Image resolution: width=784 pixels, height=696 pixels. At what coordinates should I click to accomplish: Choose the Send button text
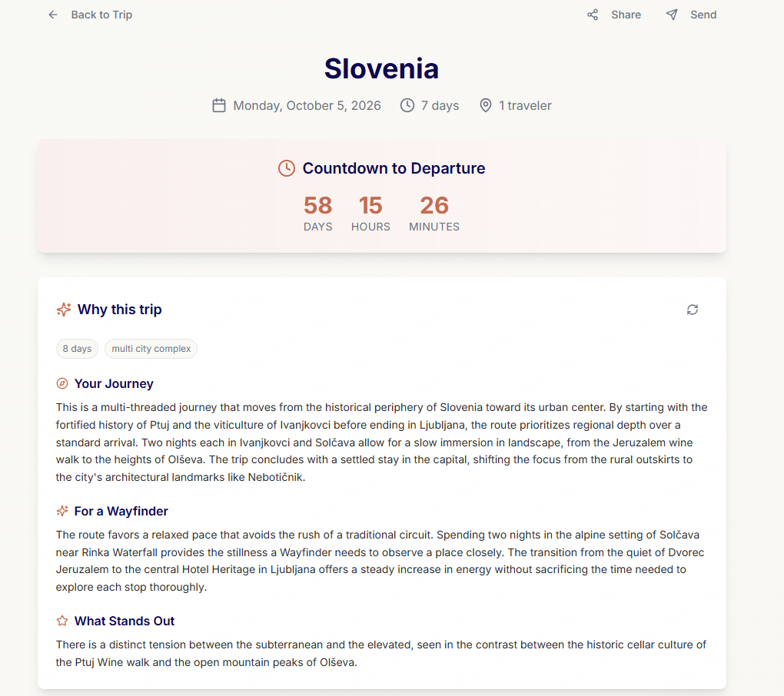(x=703, y=15)
